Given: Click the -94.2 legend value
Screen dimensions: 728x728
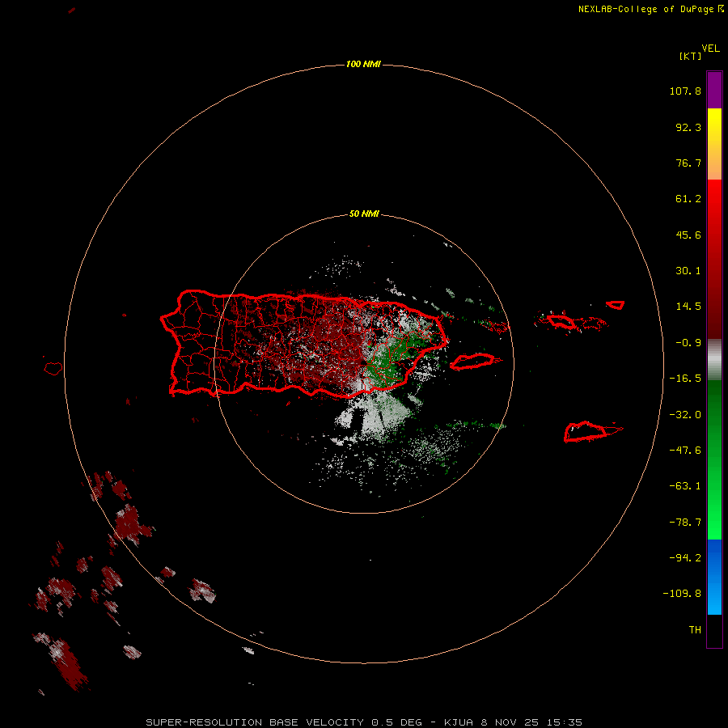Looking at the screenshot, I should pyautogui.click(x=685, y=557).
